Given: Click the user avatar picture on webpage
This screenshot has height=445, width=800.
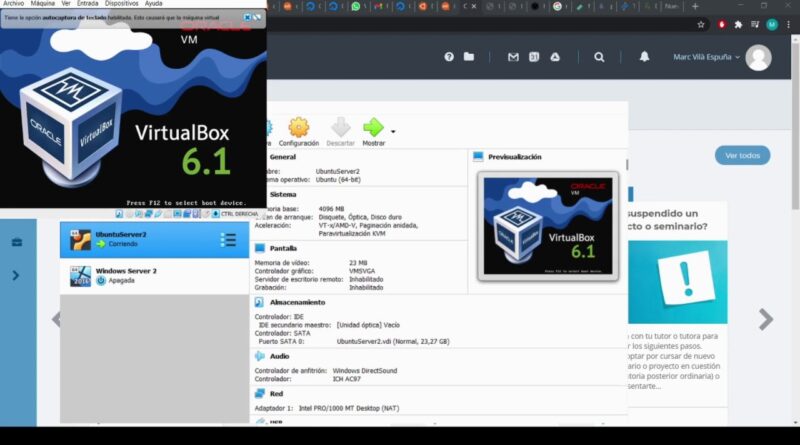Looking at the screenshot, I should pos(758,58).
